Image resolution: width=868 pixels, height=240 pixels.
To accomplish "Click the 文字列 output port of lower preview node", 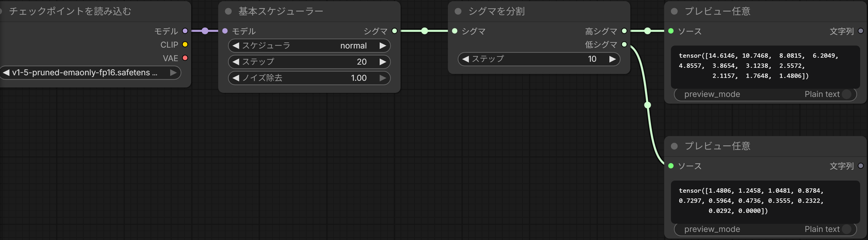I will [860, 166].
